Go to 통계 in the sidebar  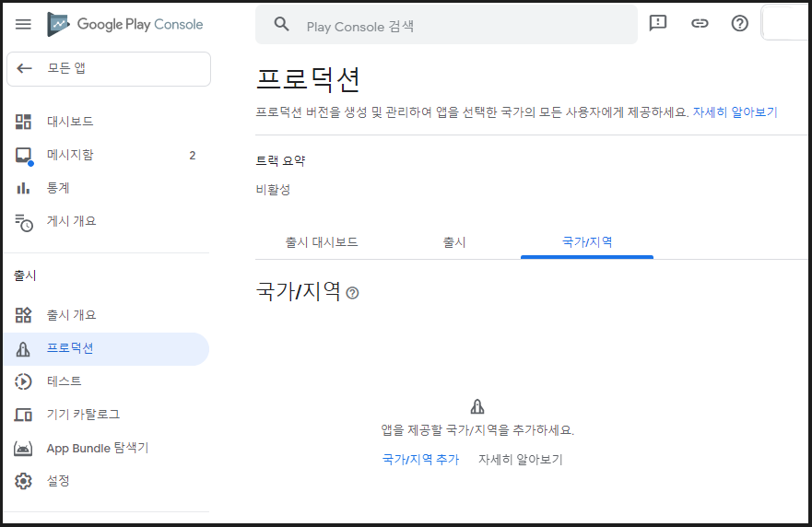(58, 188)
